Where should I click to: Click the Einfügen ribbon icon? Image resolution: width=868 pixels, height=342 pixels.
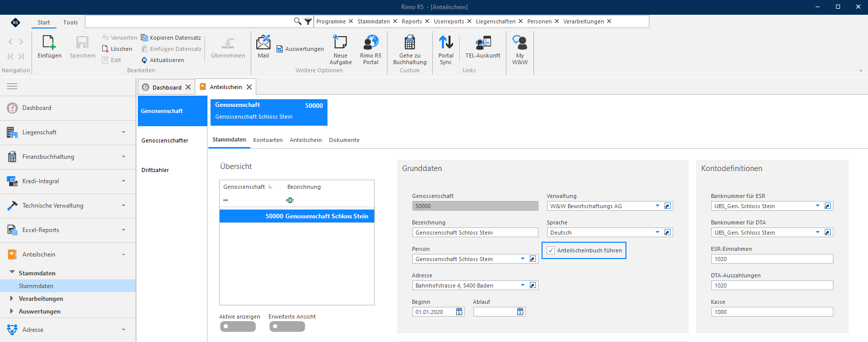pyautogui.click(x=49, y=42)
